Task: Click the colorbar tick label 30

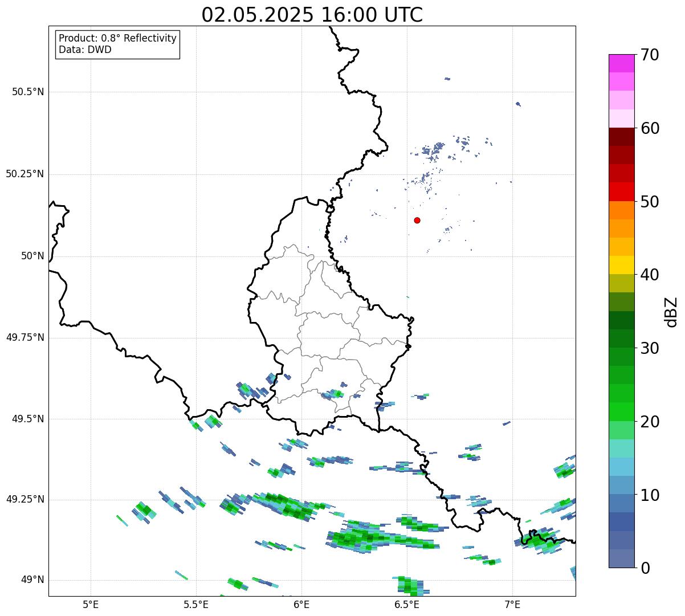Action: [x=650, y=348]
